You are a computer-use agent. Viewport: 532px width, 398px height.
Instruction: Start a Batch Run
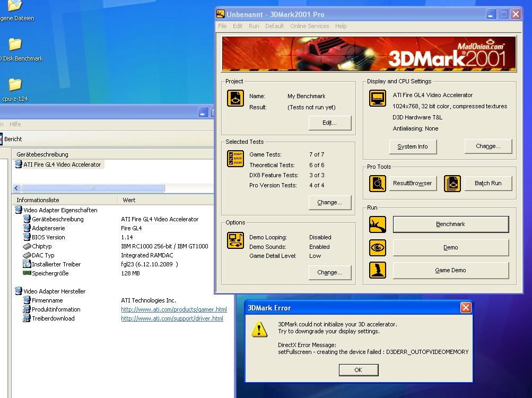pyautogui.click(x=488, y=184)
